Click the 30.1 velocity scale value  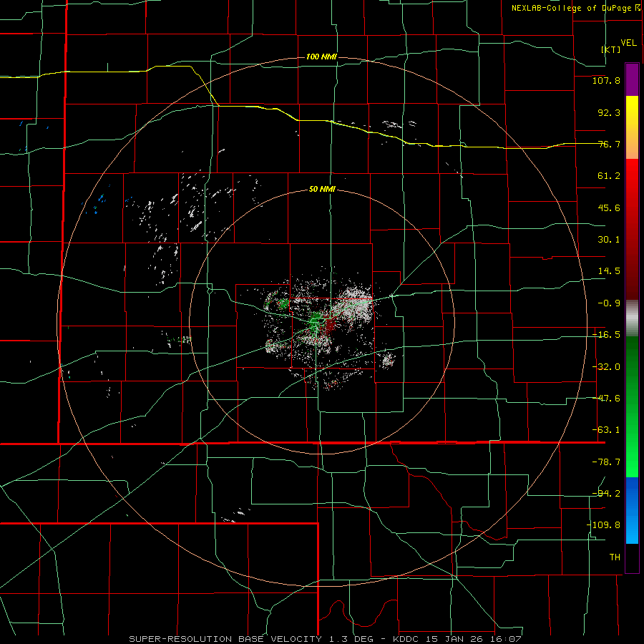click(609, 240)
